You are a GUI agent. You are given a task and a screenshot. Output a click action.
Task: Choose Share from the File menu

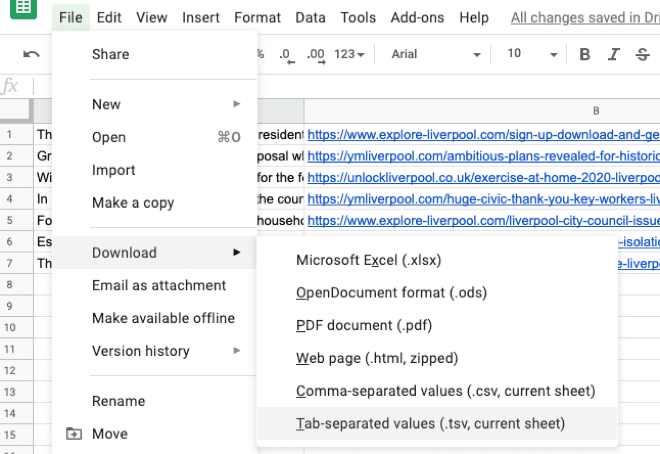click(x=154, y=54)
